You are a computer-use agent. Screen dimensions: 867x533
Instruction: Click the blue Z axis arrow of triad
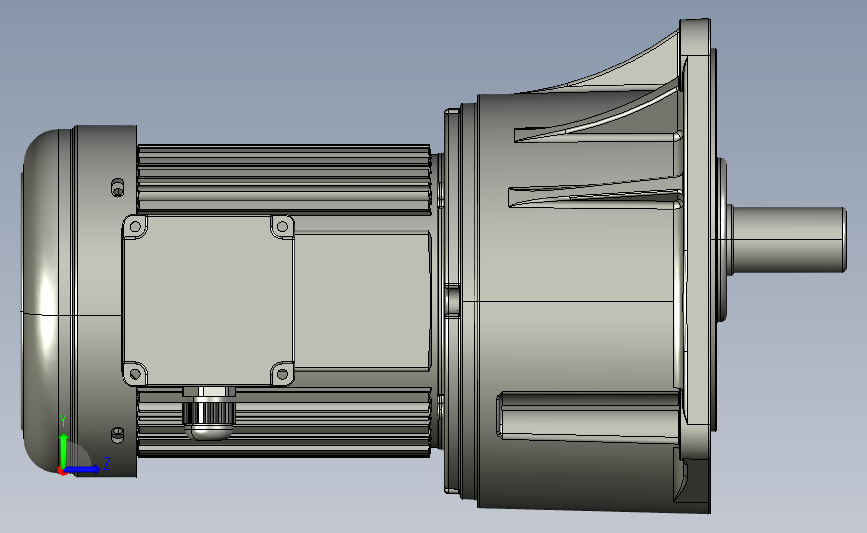coord(83,469)
